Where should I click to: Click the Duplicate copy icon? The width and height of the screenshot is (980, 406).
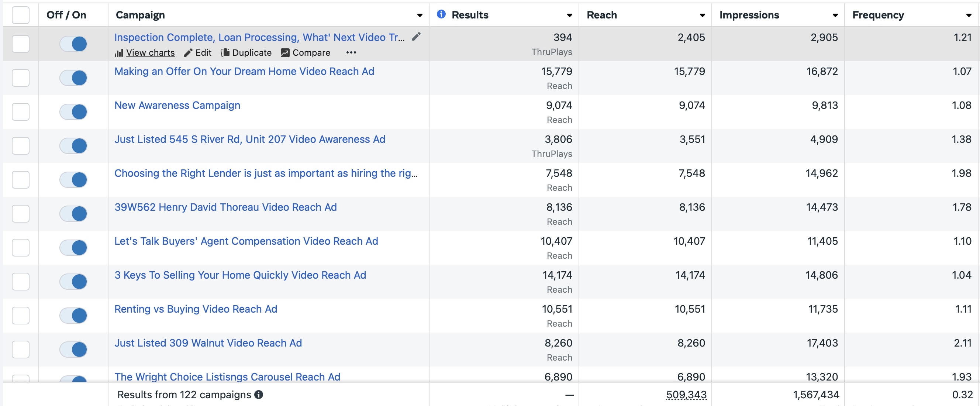click(225, 52)
